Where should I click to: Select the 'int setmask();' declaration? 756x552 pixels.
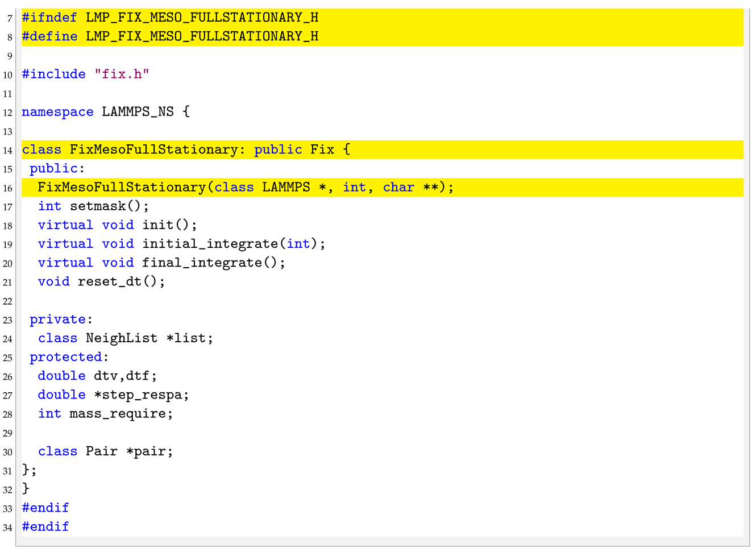[x=93, y=206]
